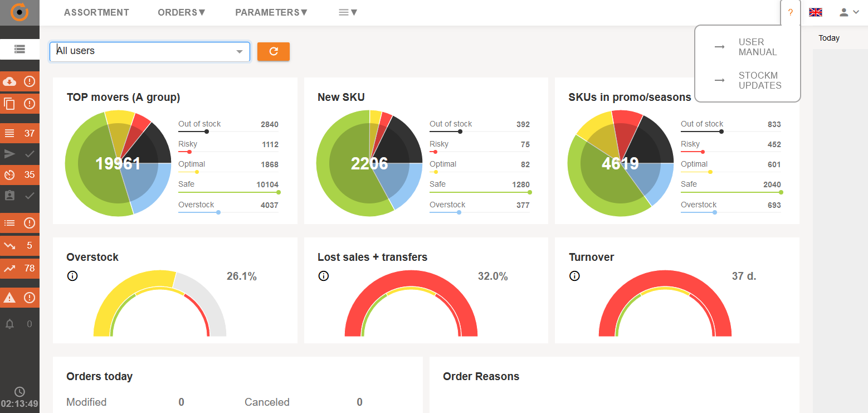The image size is (868, 413).
Task: Click the cloud download icon in sidebar
Action: tap(9, 81)
